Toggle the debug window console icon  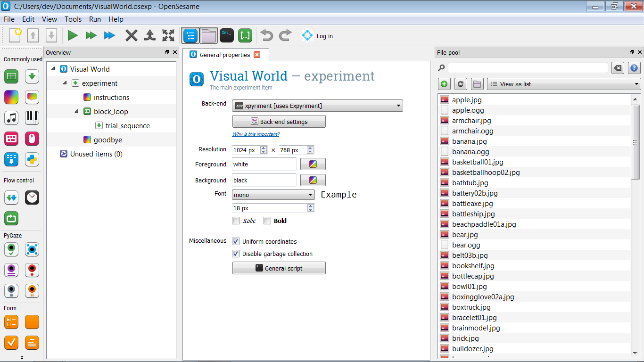[227, 36]
